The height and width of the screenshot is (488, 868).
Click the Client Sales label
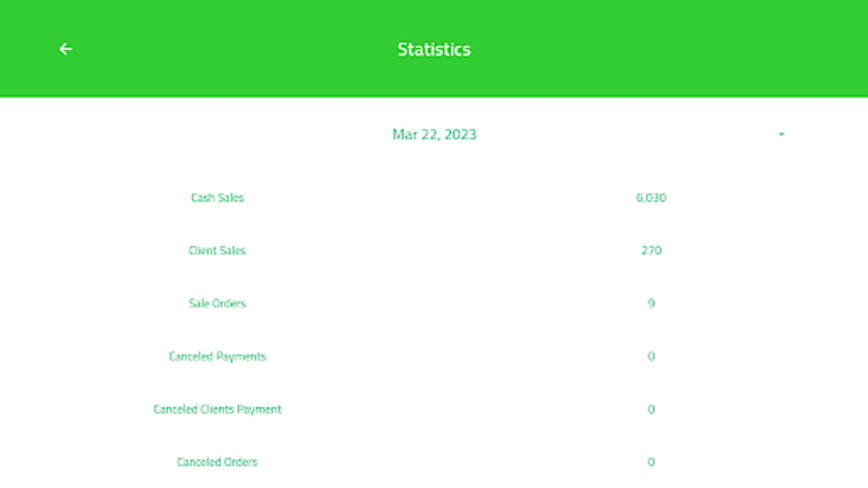pyautogui.click(x=217, y=250)
